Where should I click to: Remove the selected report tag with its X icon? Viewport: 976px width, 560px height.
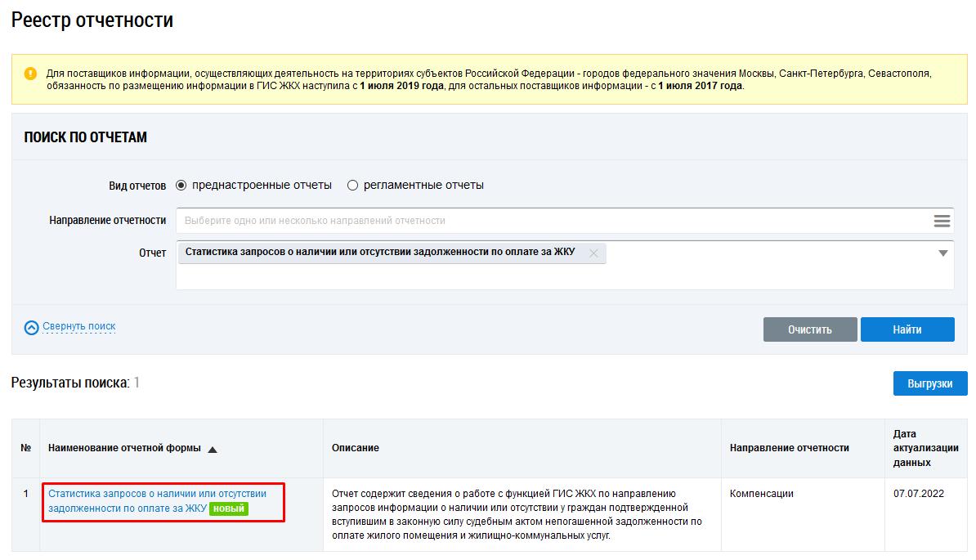[593, 253]
